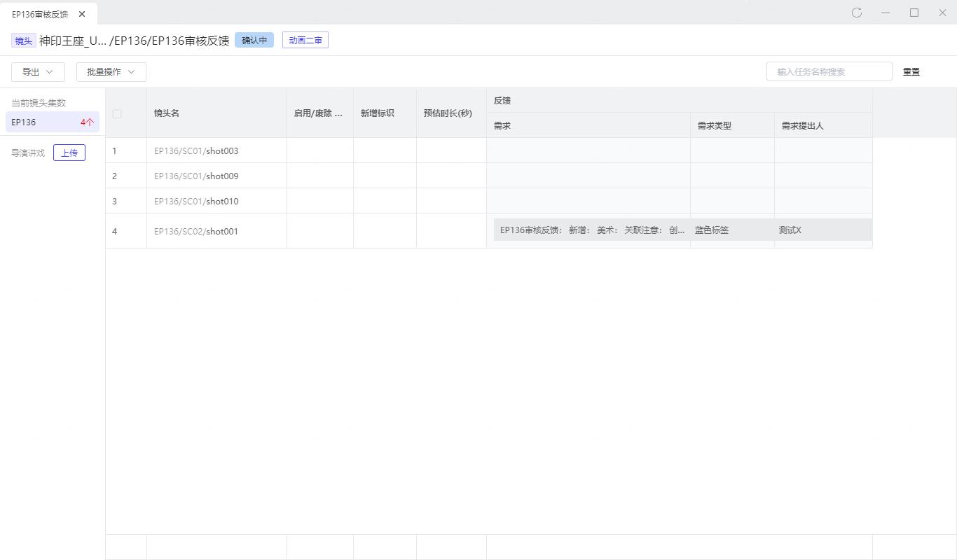Close the application window
The width and height of the screenshot is (957, 560).
point(942,13)
